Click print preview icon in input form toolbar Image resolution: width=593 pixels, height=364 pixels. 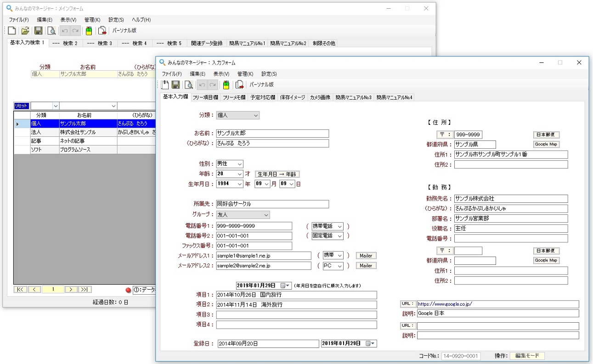[x=188, y=85]
